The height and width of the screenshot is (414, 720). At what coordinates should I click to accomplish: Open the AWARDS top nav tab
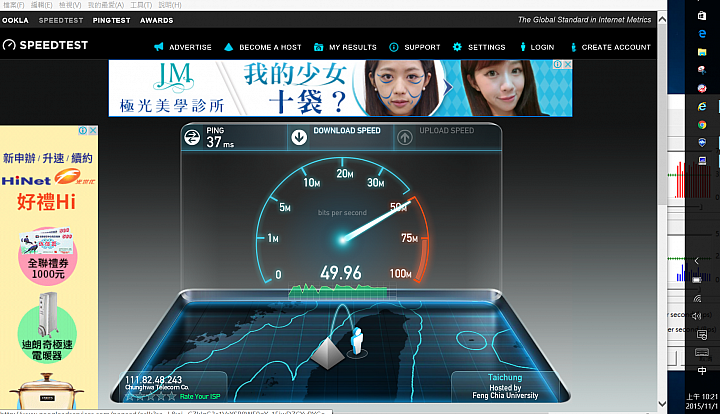[157, 20]
